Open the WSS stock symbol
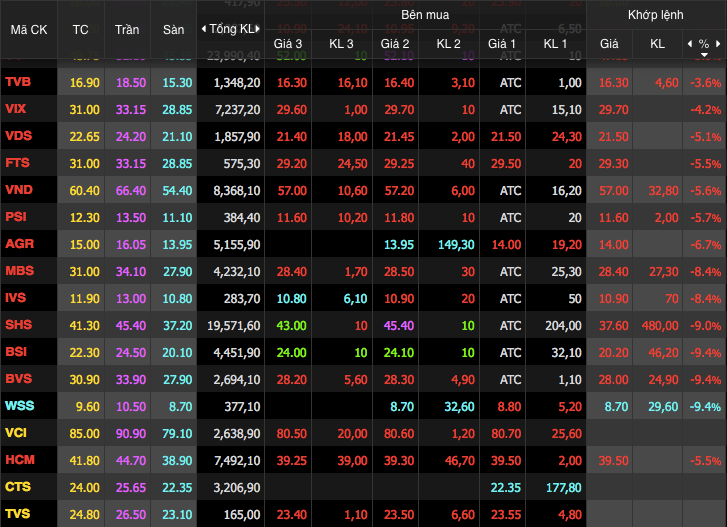The image size is (727, 527). [19, 406]
